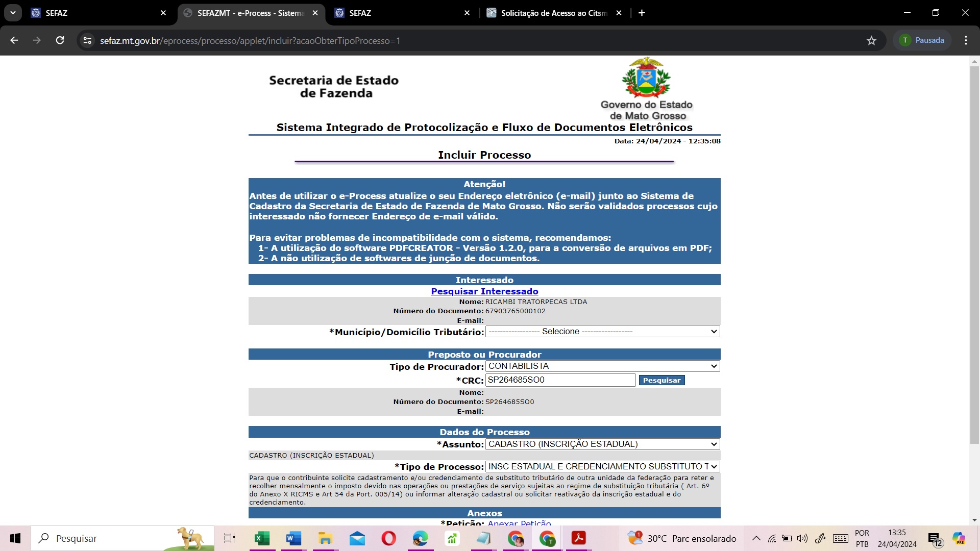Open the tab search chevron button
The width and height of the screenshot is (980, 551).
pyautogui.click(x=13, y=13)
